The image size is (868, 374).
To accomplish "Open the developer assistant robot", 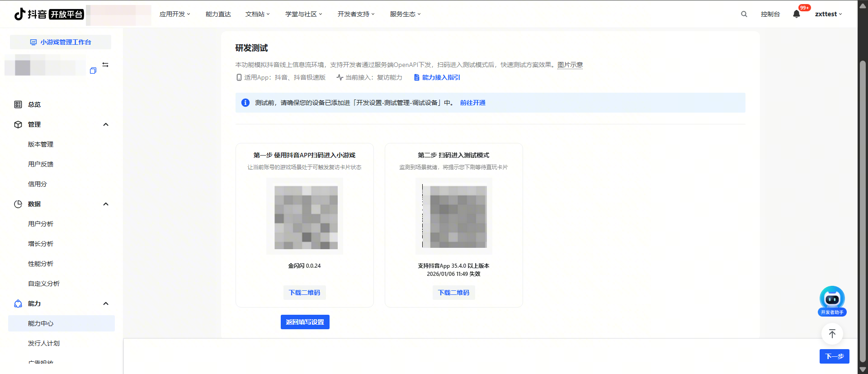I will 832,298.
